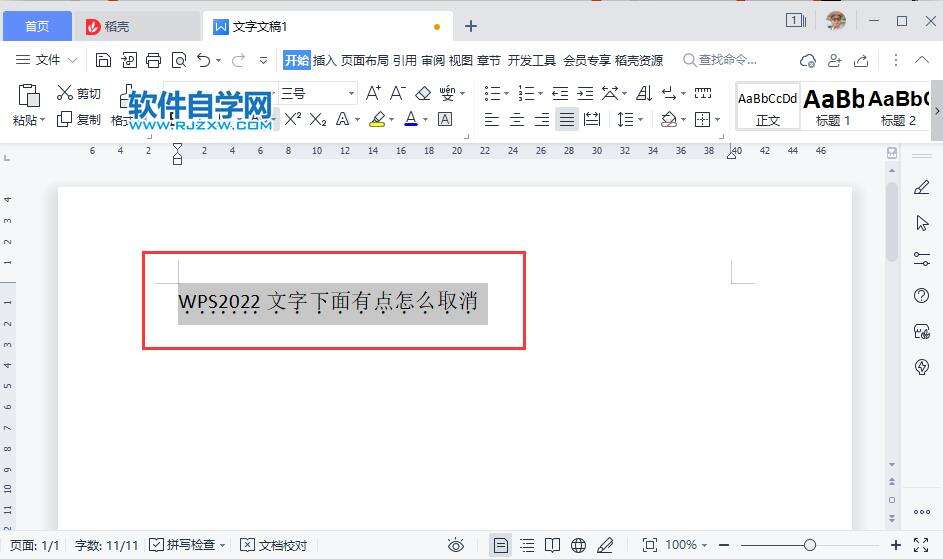Expand quick access toolbar customize arrow
The image size is (943, 559).
[x=263, y=60]
